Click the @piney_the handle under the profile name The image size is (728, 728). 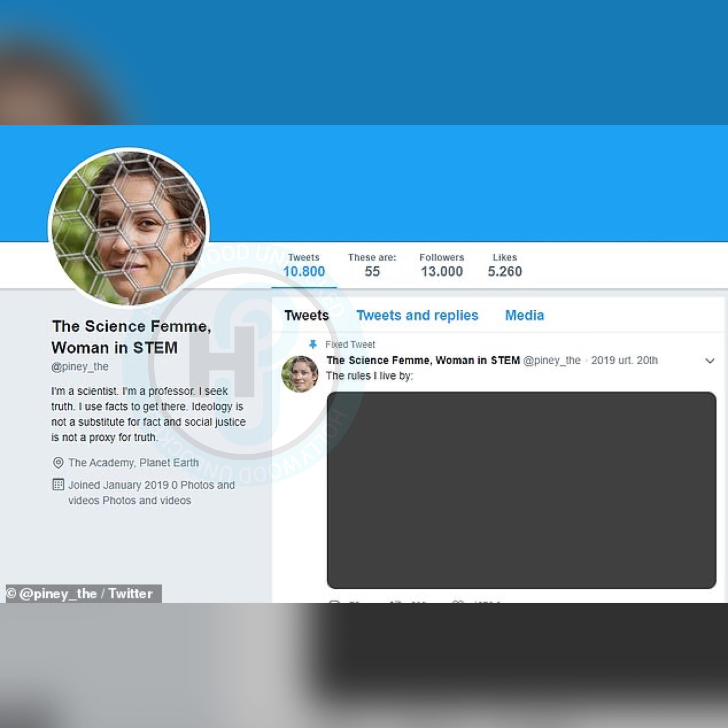coord(80,366)
